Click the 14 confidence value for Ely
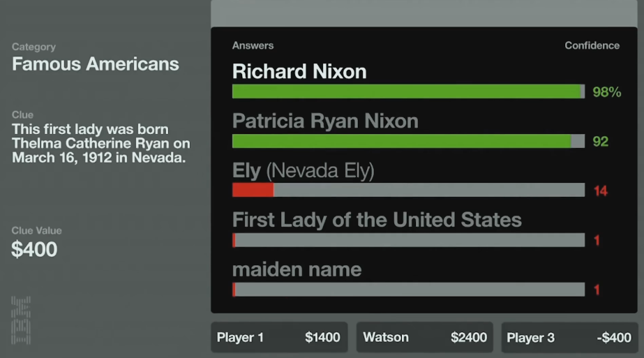Image resolution: width=644 pixels, height=358 pixels. pos(600,191)
